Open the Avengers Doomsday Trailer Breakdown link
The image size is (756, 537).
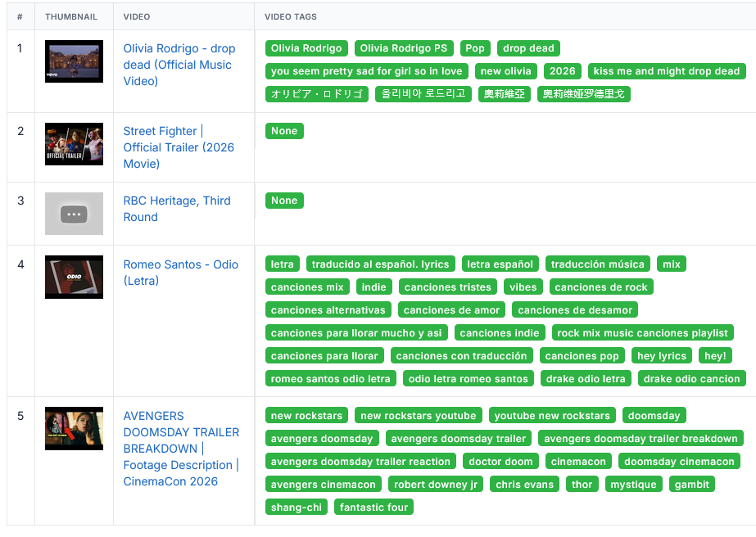[x=181, y=449]
